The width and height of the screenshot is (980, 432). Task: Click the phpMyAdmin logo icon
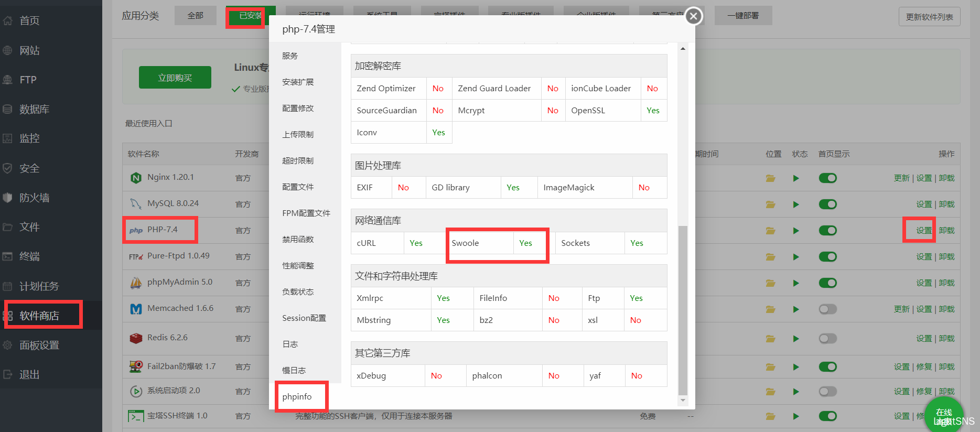136,283
